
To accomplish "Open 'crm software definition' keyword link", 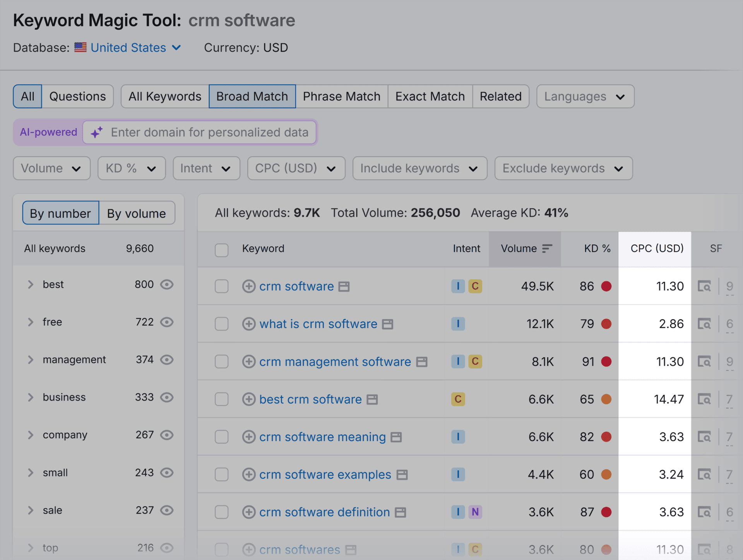I will (324, 512).
